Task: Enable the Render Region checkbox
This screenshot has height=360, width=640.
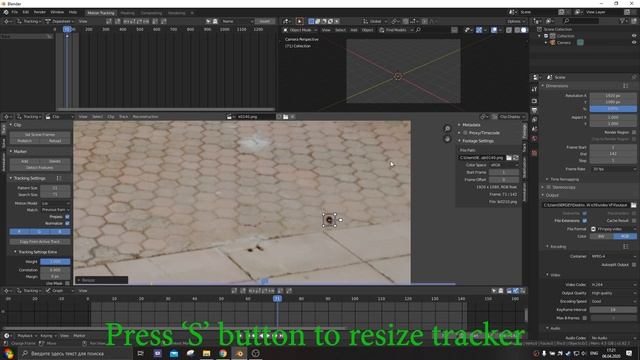Action: pos(634,132)
